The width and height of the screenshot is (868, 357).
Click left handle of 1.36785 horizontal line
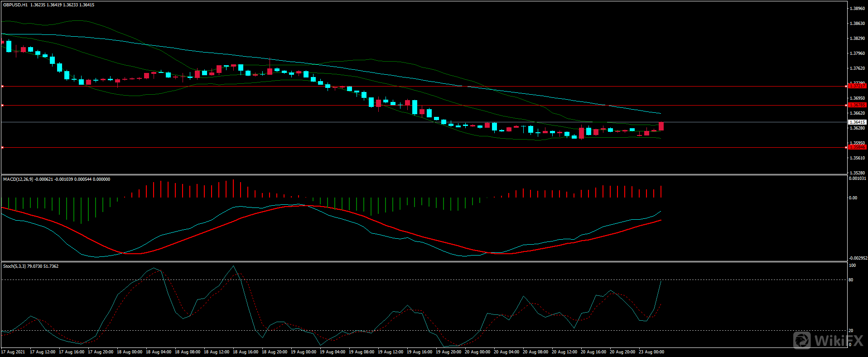[2, 105]
